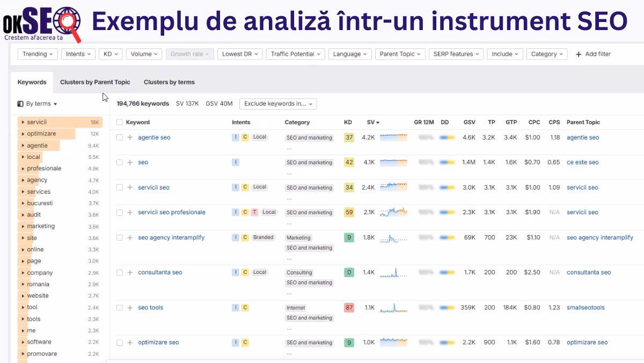
Task: Switch to Clusters by terms tab
Action: click(169, 83)
